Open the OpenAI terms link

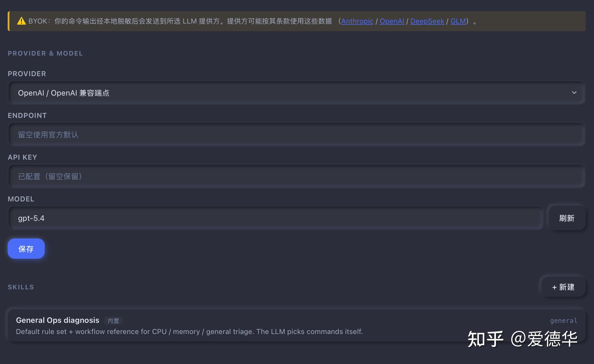[392, 21]
